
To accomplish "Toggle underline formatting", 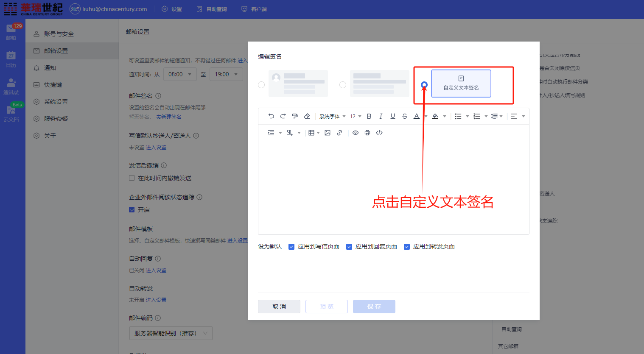I will point(393,116).
